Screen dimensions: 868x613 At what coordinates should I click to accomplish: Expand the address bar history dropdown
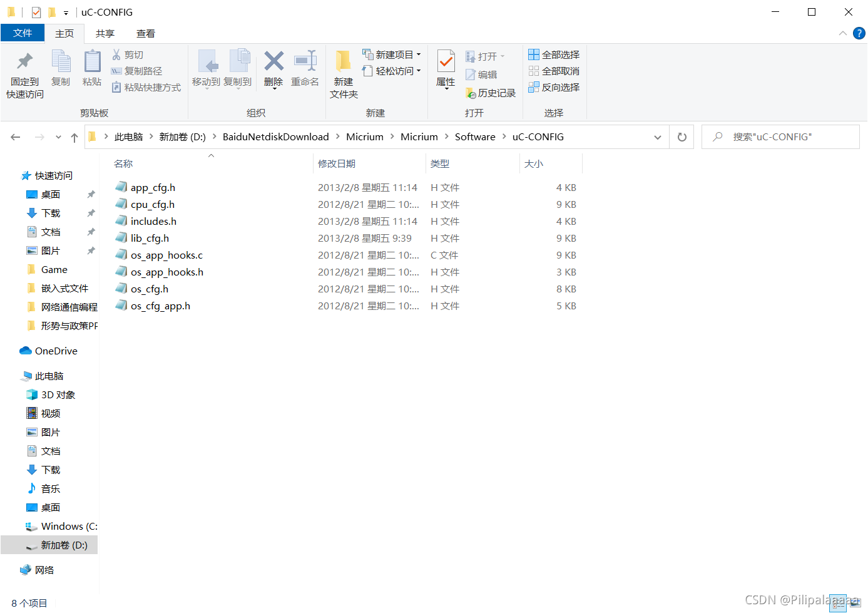coord(657,137)
